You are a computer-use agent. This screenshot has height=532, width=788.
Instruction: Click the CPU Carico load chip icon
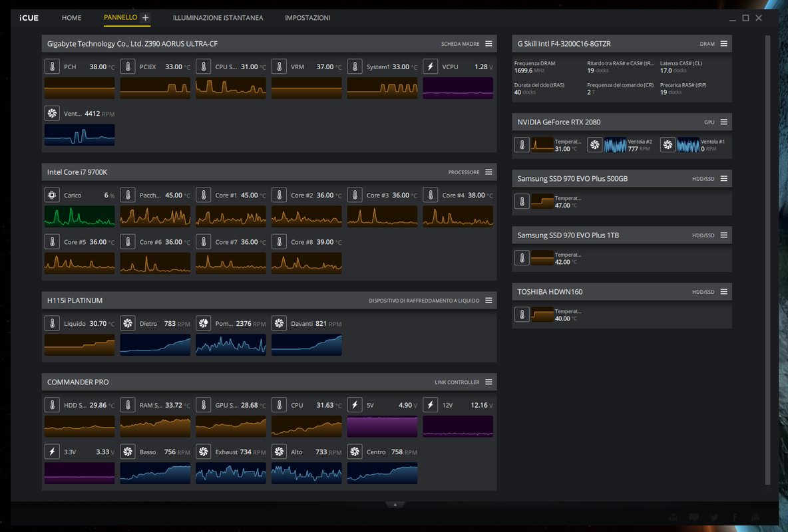[x=53, y=196]
